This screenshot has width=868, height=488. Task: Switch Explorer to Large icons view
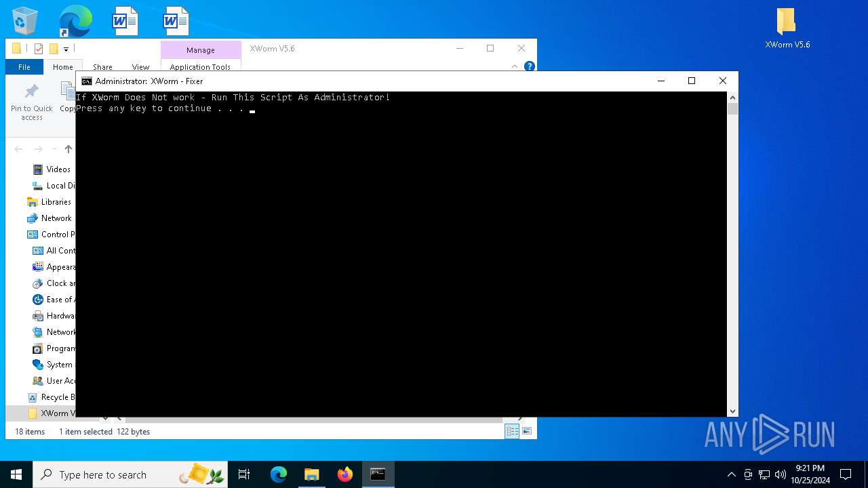527,431
